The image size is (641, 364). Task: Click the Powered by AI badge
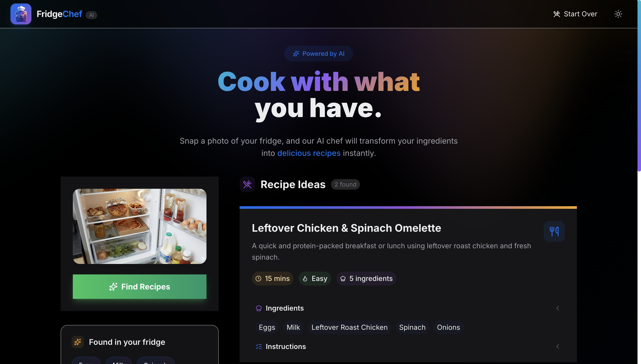pyautogui.click(x=319, y=53)
